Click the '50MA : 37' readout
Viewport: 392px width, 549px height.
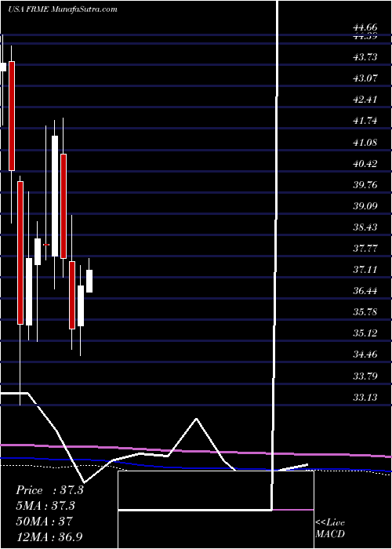(44, 522)
